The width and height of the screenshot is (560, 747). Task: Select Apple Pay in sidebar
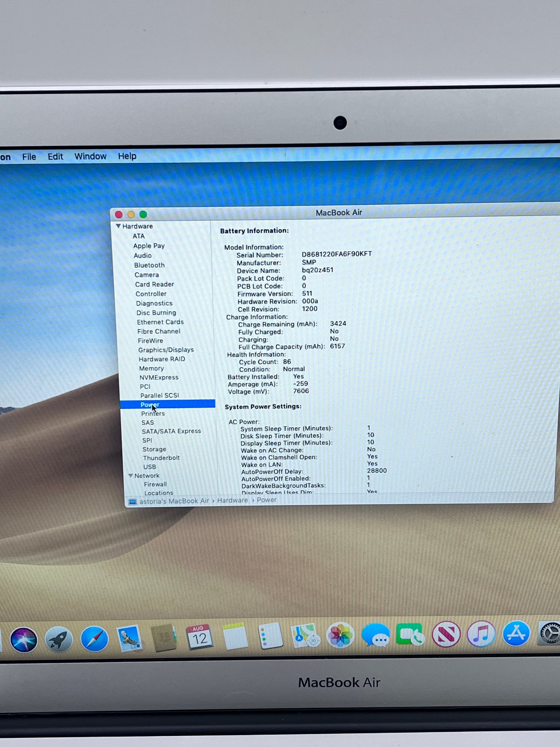149,246
